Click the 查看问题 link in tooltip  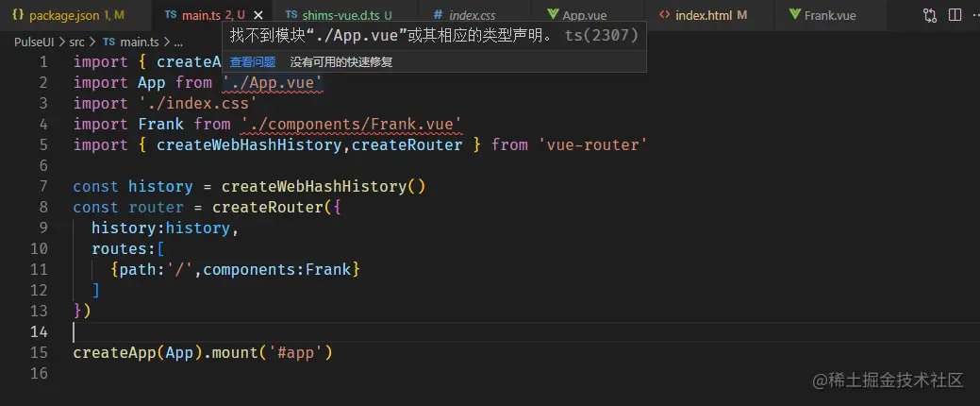pyautogui.click(x=253, y=61)
